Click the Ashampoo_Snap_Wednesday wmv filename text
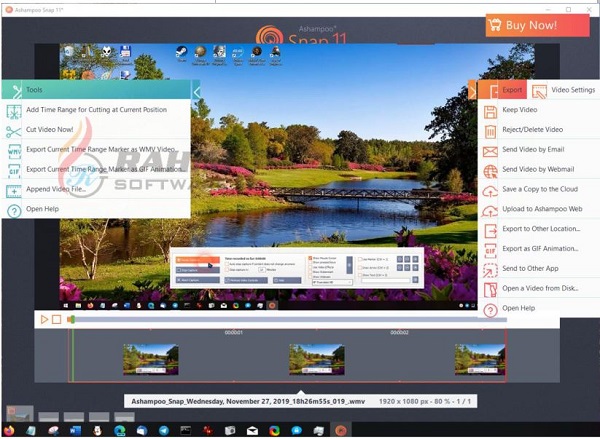This screenshot has width=600, height=439. pyautogui.click(x=248, y=401)
